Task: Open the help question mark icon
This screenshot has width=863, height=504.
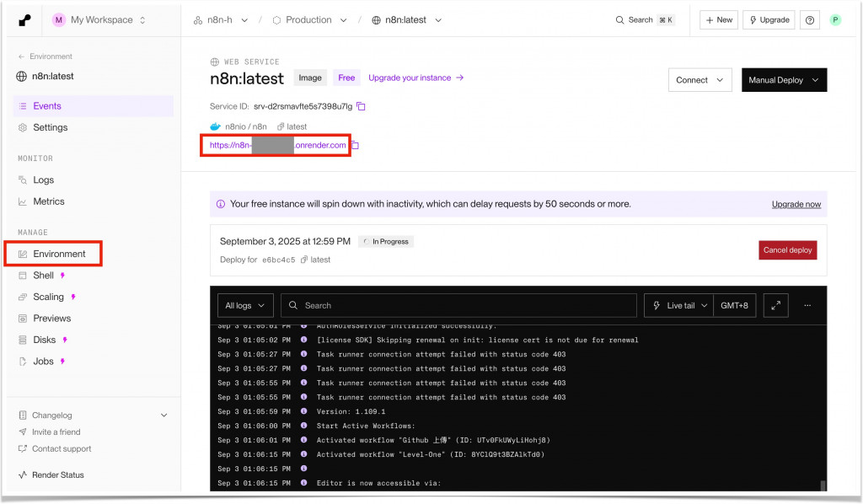Action: 810,20
